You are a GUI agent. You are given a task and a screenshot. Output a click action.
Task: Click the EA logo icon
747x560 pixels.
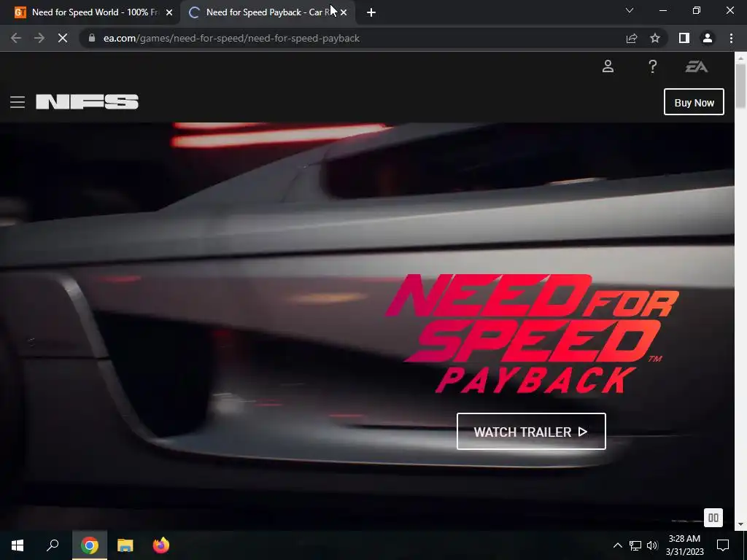pos(697,66)
